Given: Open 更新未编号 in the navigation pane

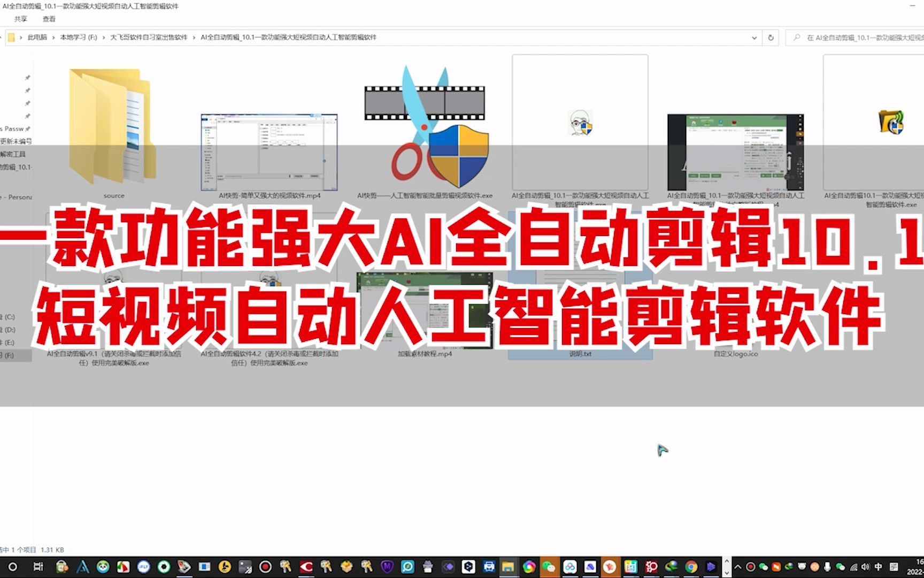Looking at the screenshot, I should click(16, 141).
